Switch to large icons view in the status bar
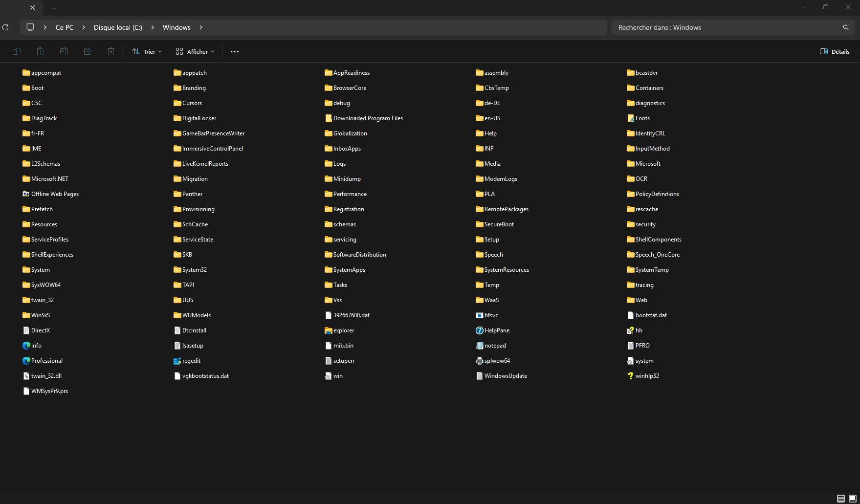This screenshot has height=504, width=860. tap(853, 499)
